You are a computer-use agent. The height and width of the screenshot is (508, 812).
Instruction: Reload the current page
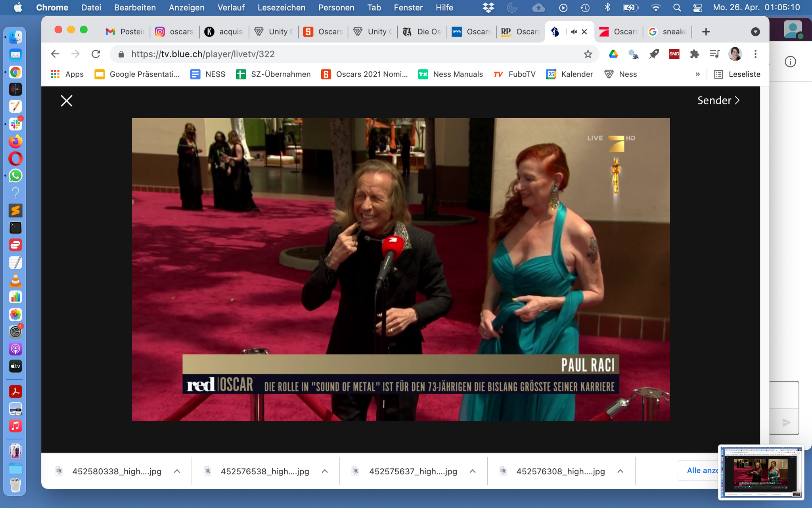point(96,54)
